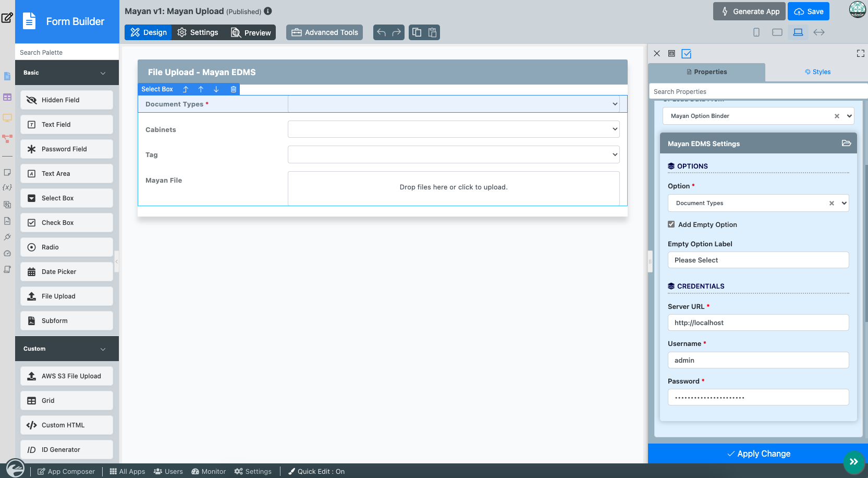Move Select Box element up

click(x=201, y=89)
